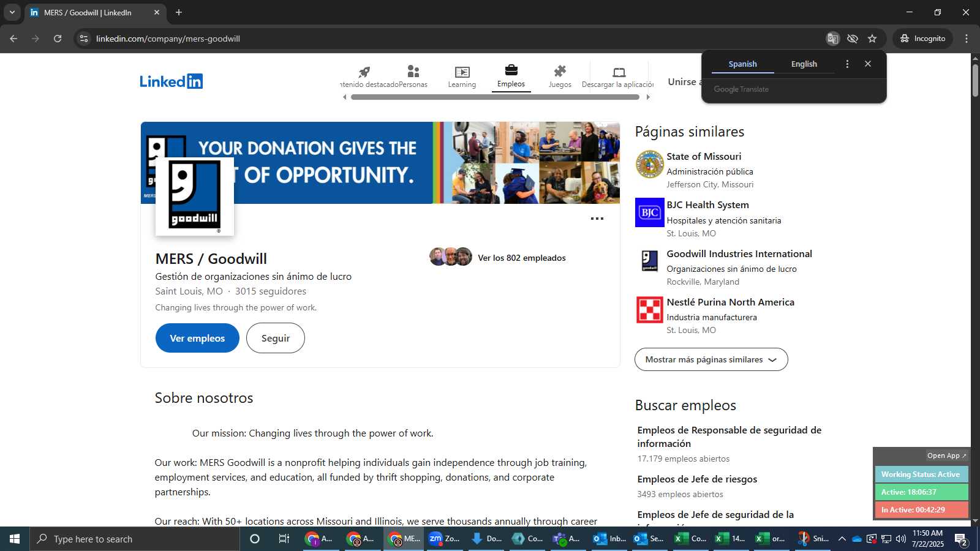
Task: Show hidden system tray icons
Action: 842,539
